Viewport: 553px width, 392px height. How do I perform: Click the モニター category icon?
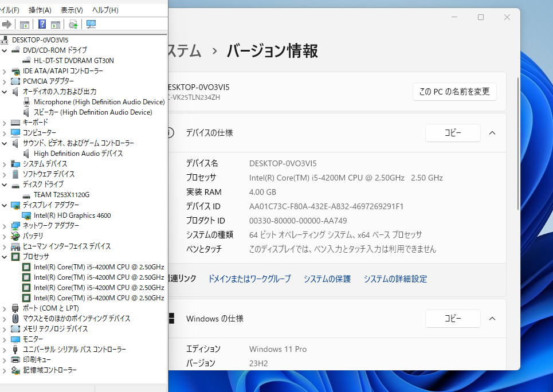coord(15,339)
